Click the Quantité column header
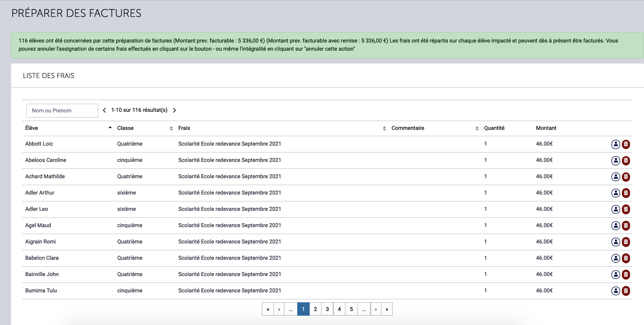 (494, 128)
